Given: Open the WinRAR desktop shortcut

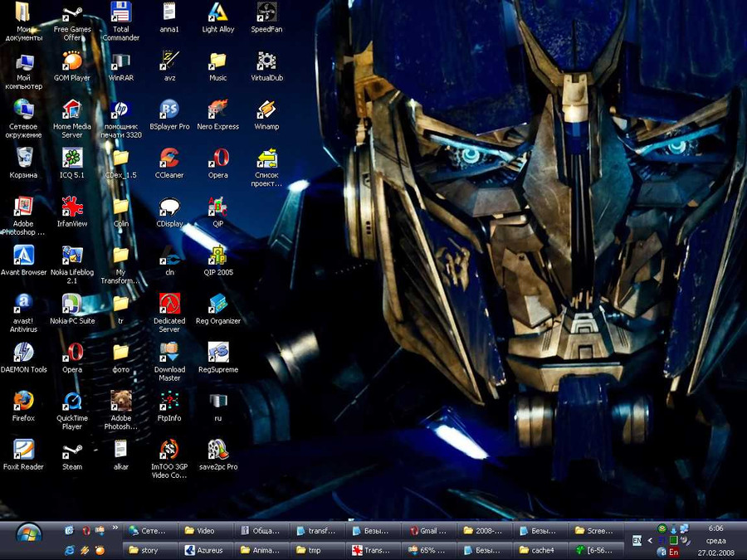Looking at the screenshot, I should coord(121,66).
